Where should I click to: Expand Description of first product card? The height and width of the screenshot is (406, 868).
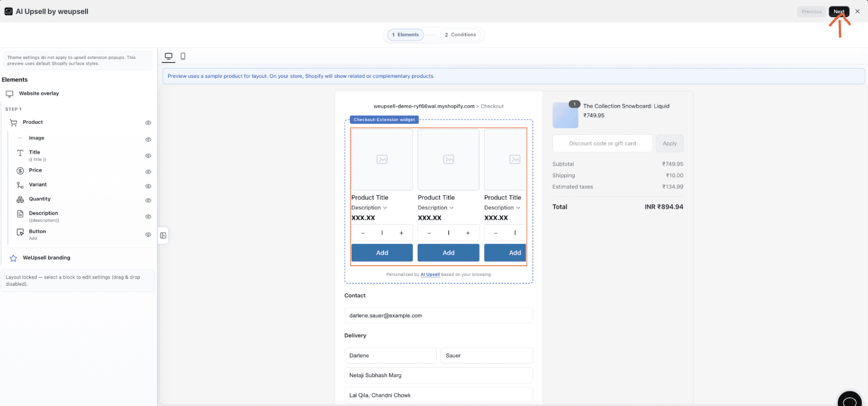pyautogui.click(x=369, y=208)
